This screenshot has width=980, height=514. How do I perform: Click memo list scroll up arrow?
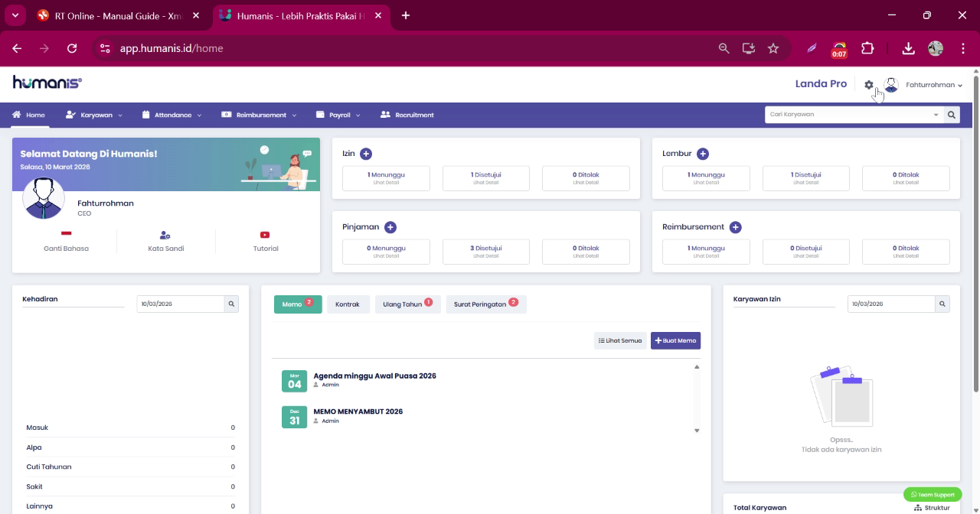click(x=697, y=367)
